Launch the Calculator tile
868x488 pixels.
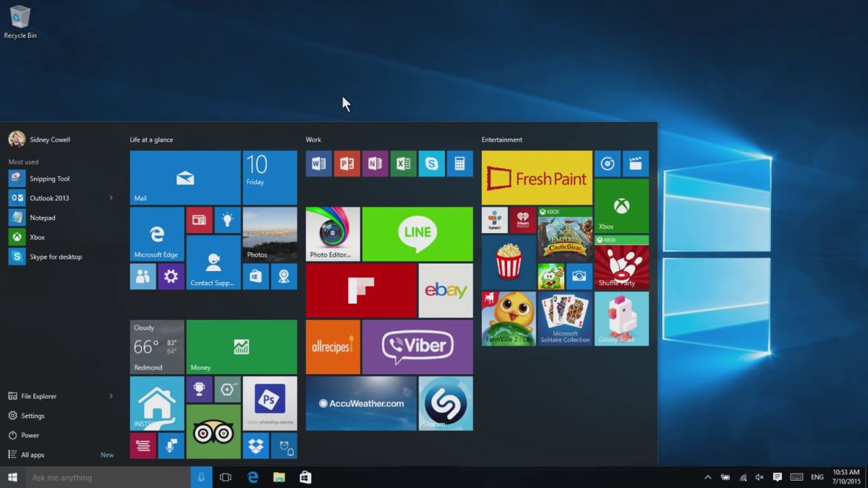tap(460, 163)
